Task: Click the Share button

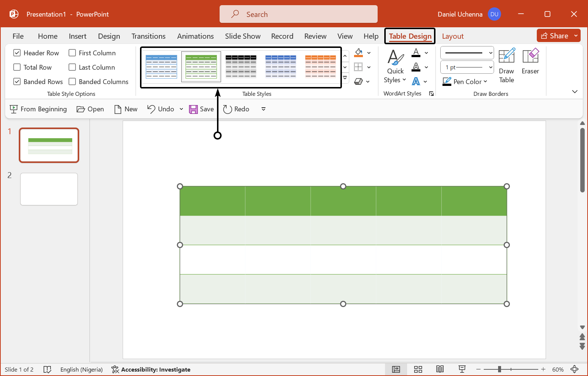Action: click(x=554, y=36)
